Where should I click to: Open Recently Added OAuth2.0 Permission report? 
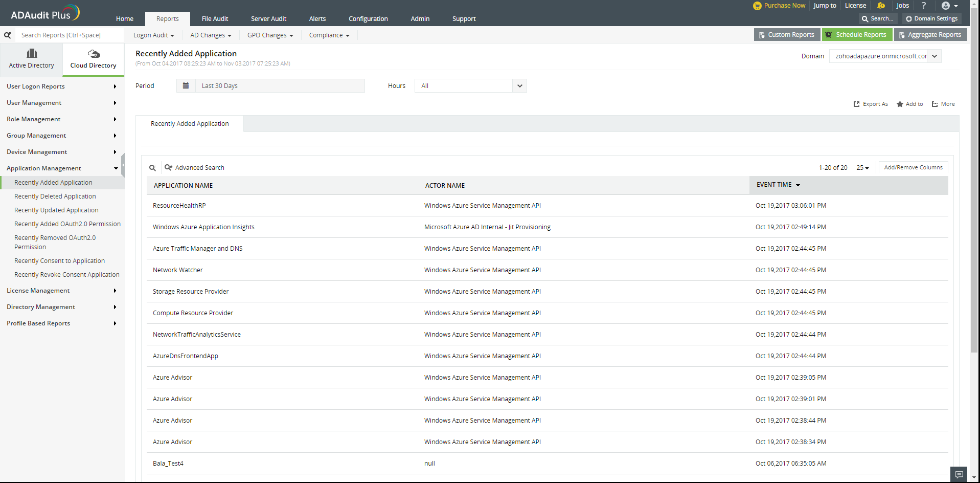tap(67, 224)
